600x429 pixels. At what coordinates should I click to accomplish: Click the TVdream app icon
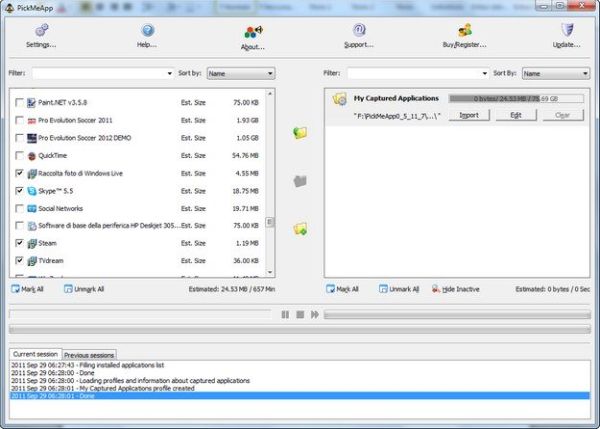[32, 261]
